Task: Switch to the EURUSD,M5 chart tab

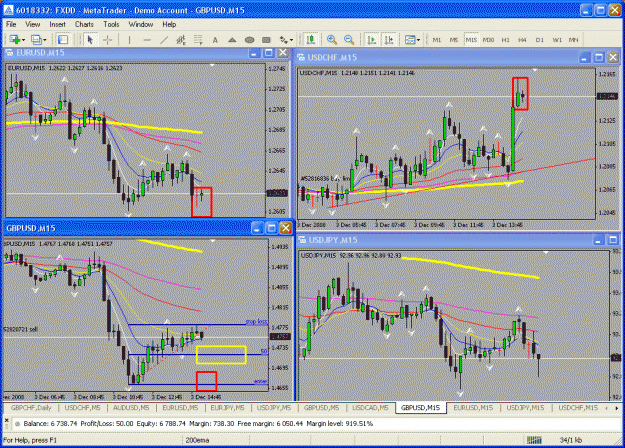Action: coord(180,408)
